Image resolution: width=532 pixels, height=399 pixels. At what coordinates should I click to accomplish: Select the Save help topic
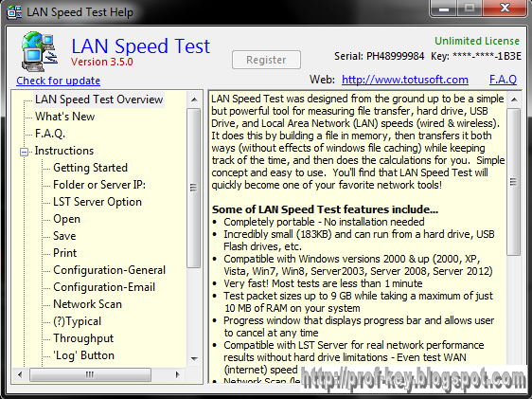pyautogui.click(x=64, y=236)
